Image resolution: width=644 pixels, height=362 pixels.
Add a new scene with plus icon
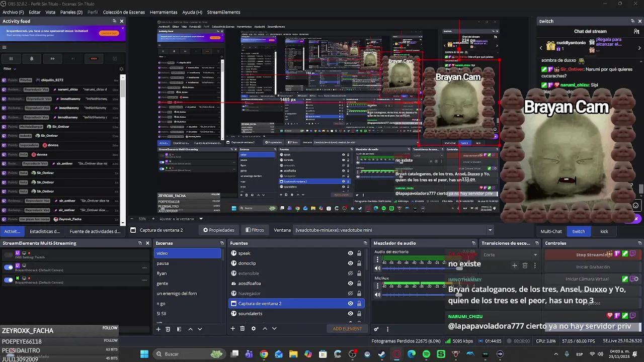coord(158,329)
